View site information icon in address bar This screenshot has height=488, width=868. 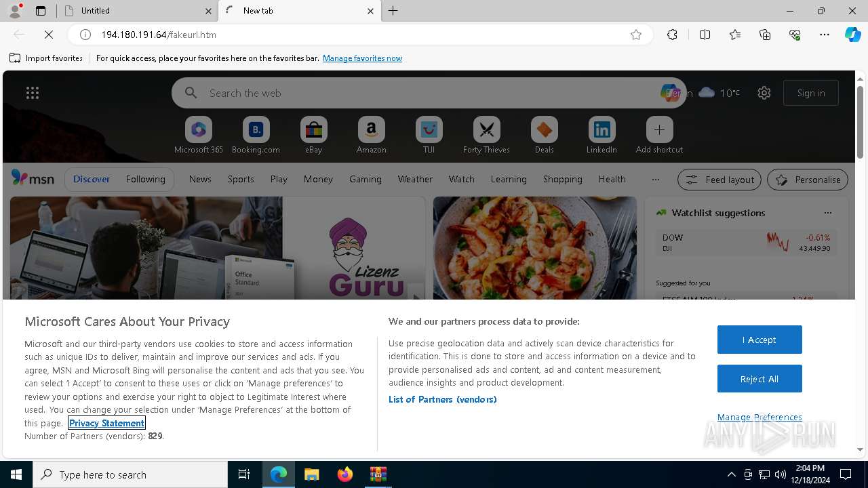pos(85,35)
